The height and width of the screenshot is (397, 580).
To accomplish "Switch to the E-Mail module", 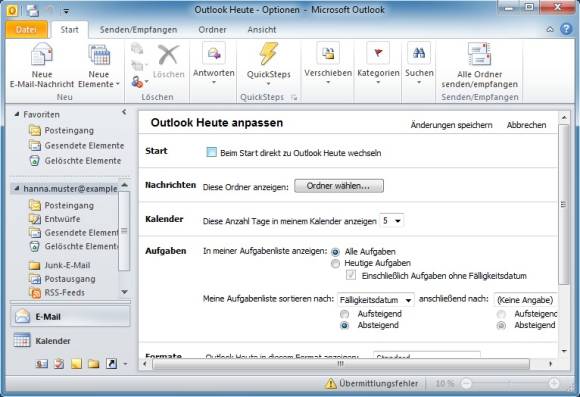I will click(x=70, y=317).
